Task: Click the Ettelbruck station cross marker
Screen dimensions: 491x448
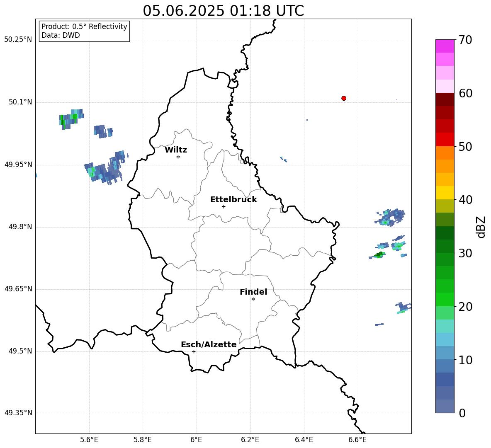Action: pyautogui.click(x=224, y=206)
